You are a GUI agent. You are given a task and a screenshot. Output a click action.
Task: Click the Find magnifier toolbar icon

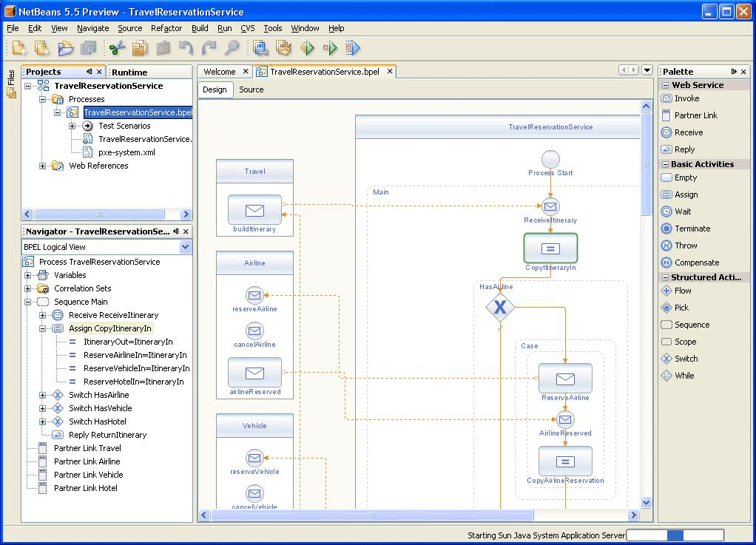(x=232, y=48)
